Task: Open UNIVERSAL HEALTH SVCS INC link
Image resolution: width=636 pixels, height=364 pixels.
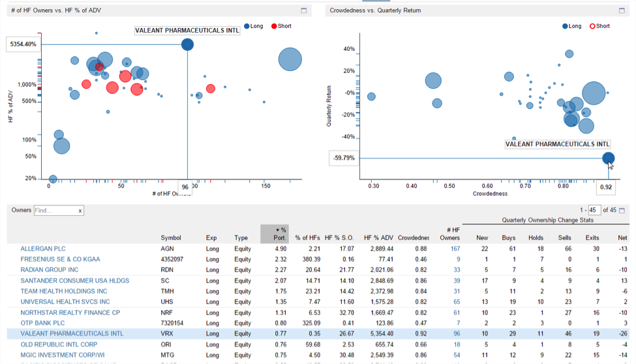Action: 65,302
